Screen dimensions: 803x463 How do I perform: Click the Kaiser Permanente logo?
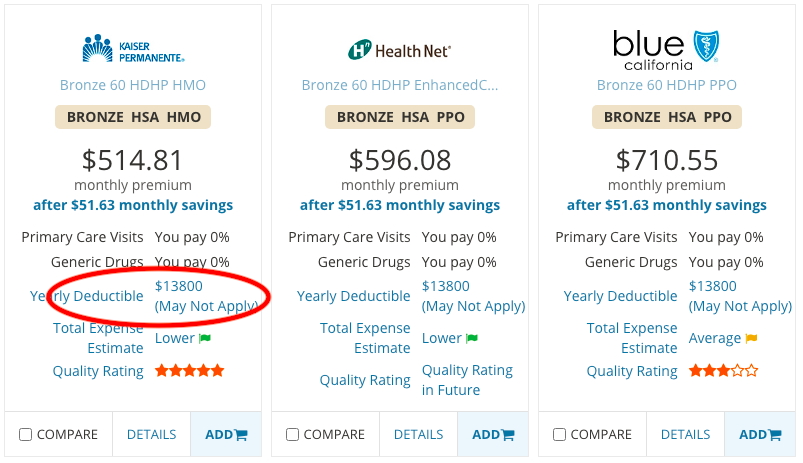pyautogui.click(x=133, y=48)
